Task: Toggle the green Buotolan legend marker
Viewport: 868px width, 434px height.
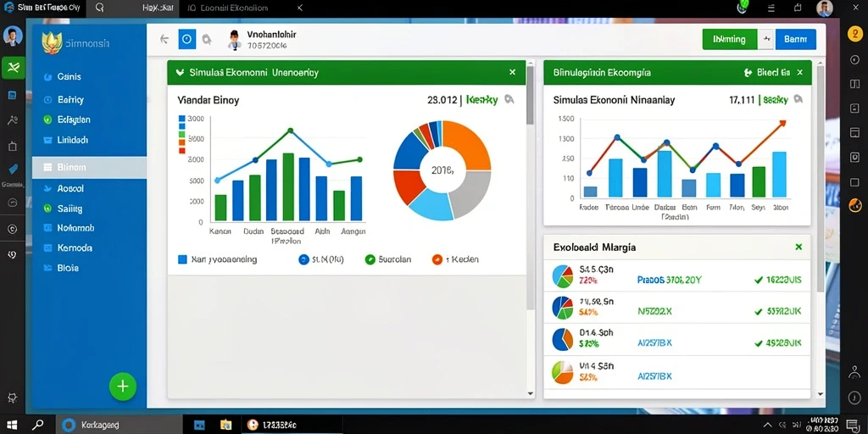Action: pyautogui.click(x=370, y=259)
